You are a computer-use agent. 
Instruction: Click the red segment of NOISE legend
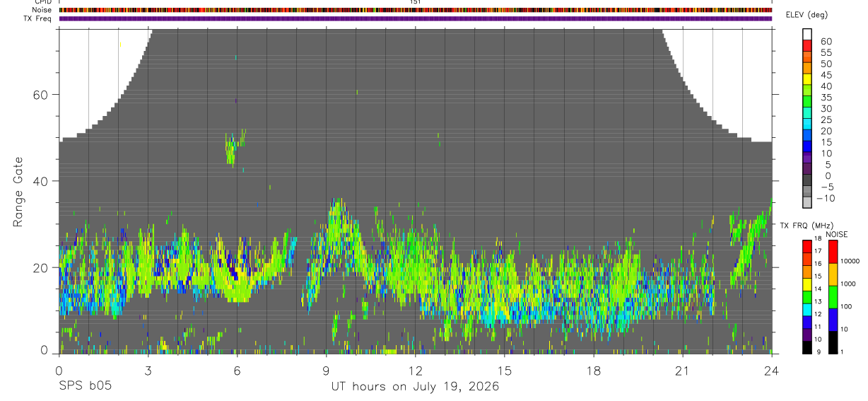[x=833, y=252]
